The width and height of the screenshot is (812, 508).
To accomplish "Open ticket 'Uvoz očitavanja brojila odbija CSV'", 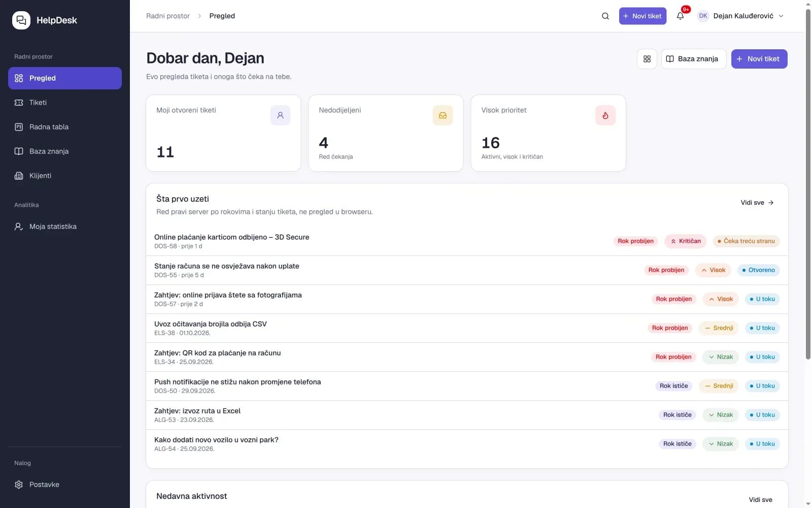I will point(467,328).
